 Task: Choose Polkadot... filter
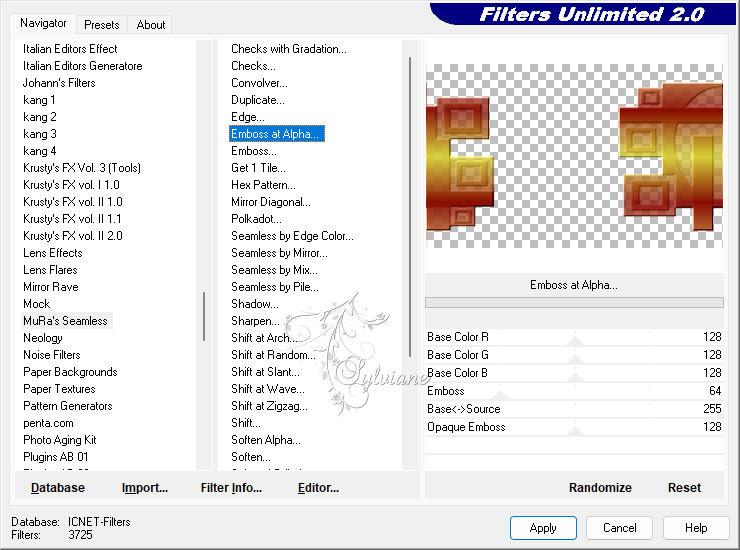point(256,219)
